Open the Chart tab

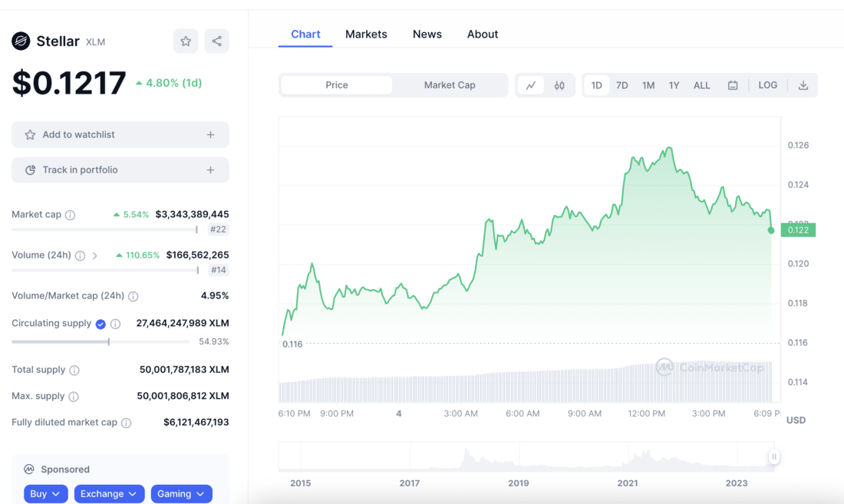pos(305,35)
